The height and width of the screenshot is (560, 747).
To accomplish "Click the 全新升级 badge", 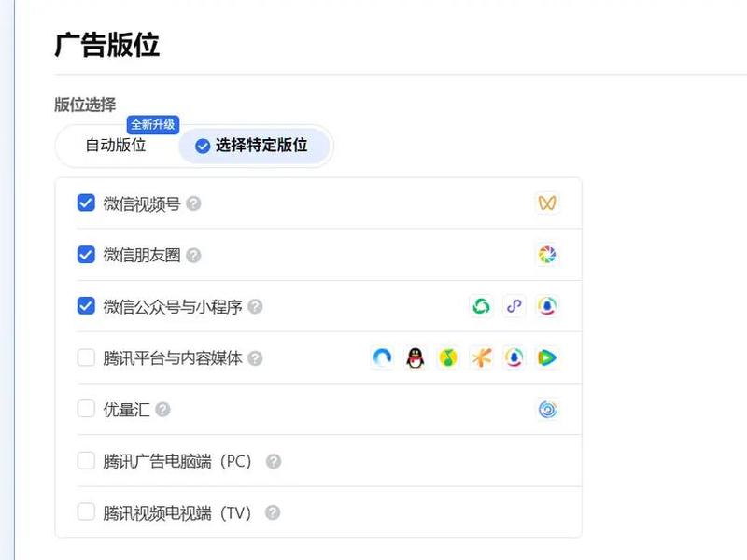I will tap(153, 125).
